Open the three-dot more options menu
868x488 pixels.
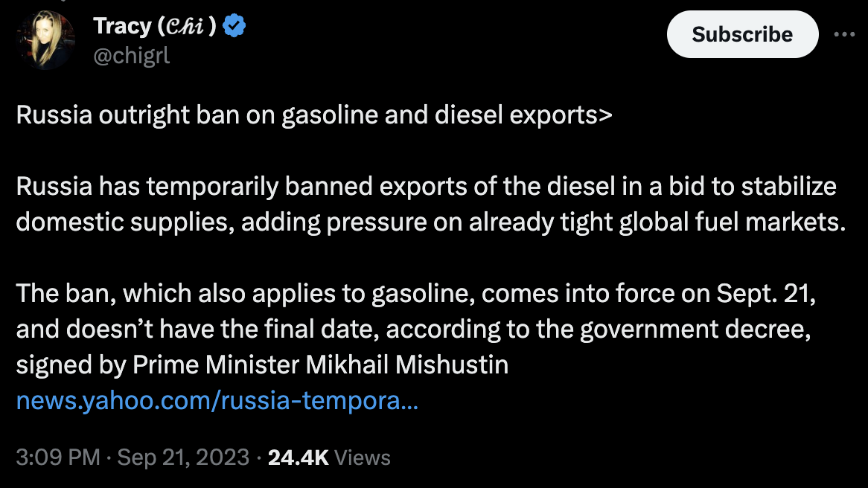point(844,34)
